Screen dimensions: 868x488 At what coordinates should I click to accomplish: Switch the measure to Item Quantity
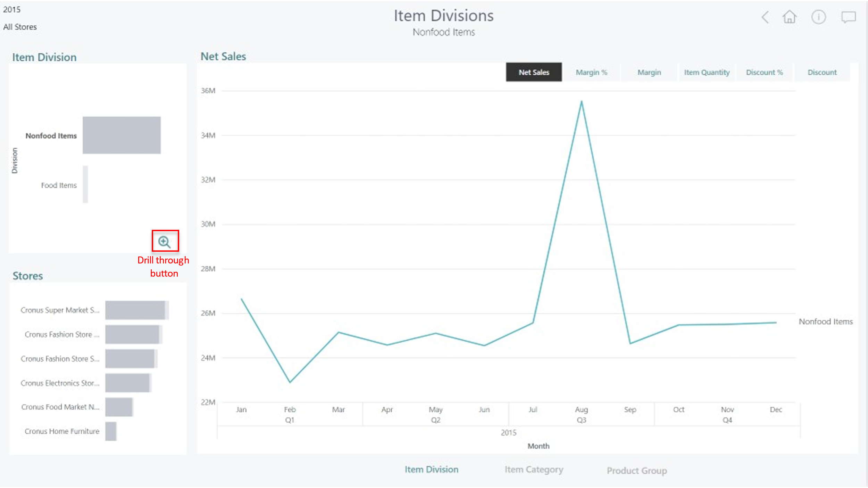point(707,72)
